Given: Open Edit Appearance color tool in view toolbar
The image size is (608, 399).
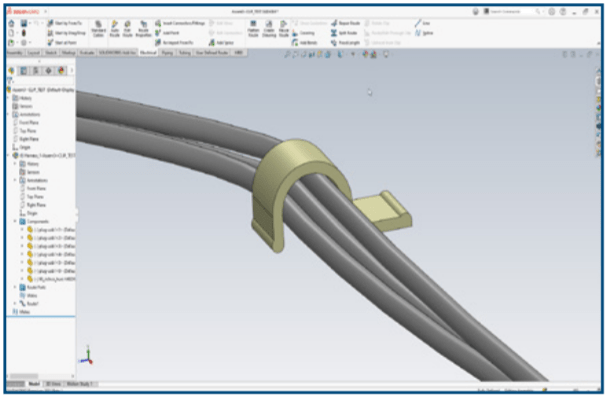Looking at the screenshot, I should coord(365,55).
